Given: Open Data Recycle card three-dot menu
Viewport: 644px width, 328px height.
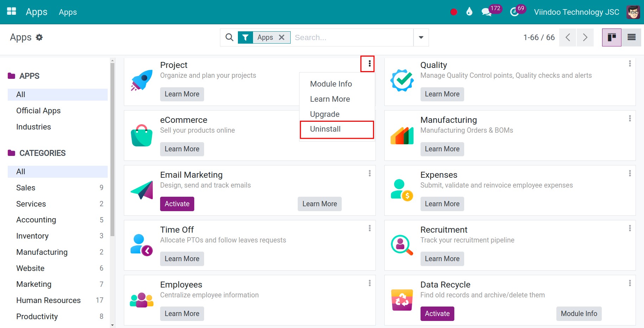Looking at the screenshot, I should (x=630, y=283).
